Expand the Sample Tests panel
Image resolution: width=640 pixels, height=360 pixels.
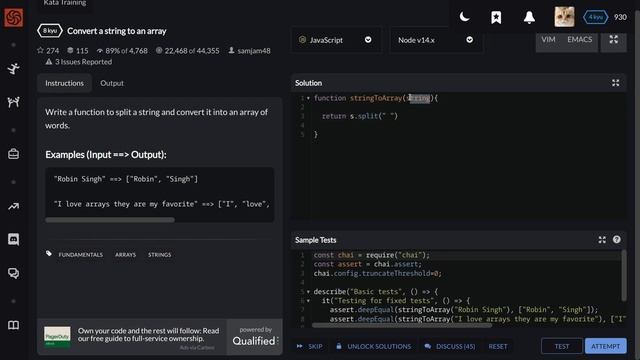(x=602, y=240)
